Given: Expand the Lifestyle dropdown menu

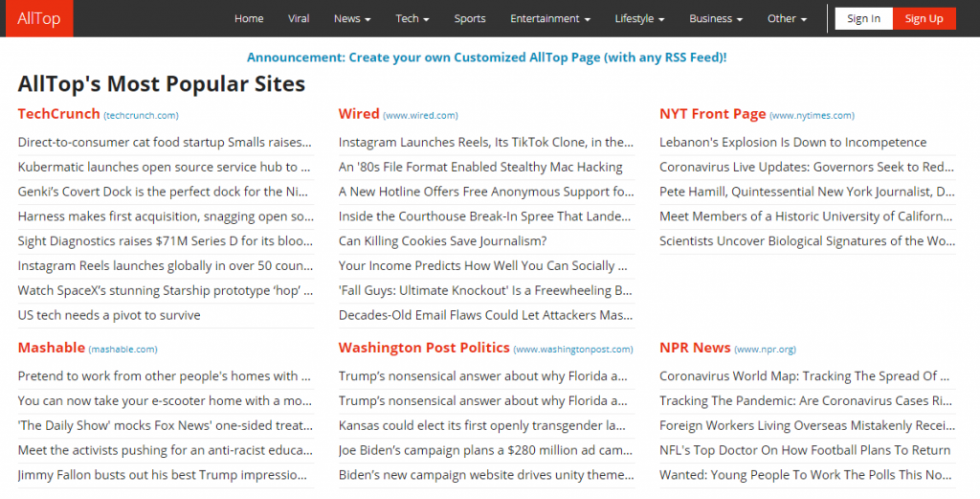Looking at the screenshot, I should pos(639,19).
